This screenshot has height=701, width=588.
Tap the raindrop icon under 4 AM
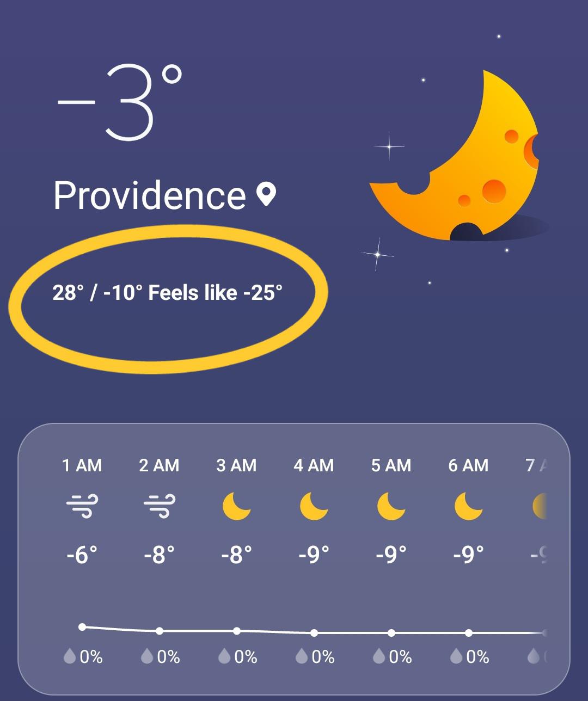[x=302, y=656]
